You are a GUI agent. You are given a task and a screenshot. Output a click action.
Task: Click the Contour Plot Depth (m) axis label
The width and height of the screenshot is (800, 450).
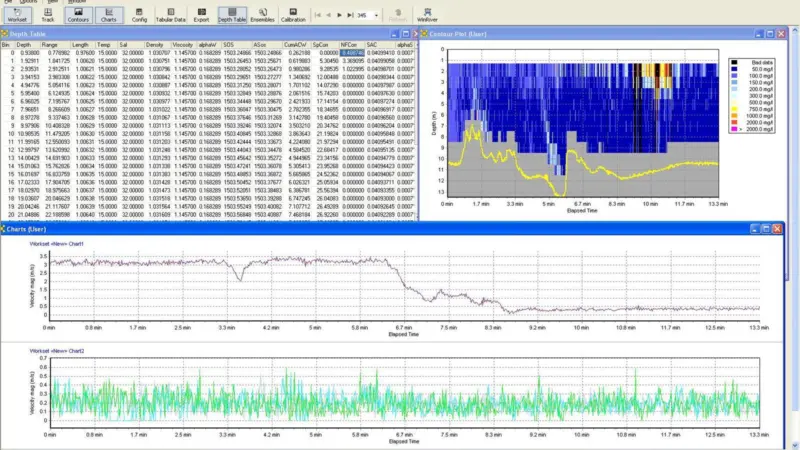[x=434, y=123]
